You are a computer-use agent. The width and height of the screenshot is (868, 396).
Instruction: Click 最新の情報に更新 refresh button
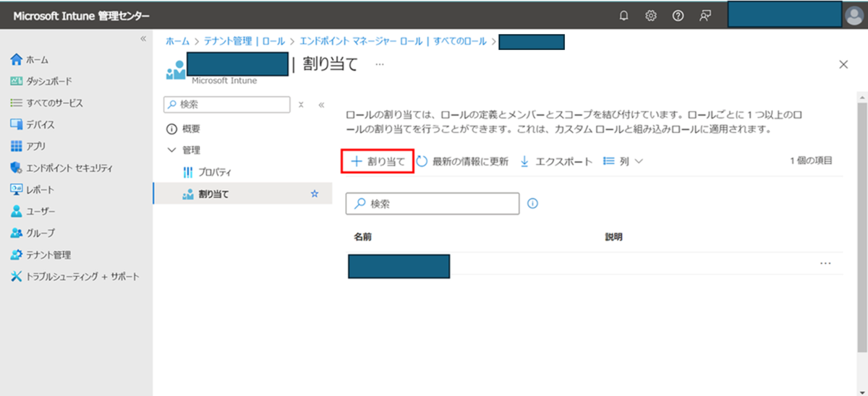[x=462, y=161]
